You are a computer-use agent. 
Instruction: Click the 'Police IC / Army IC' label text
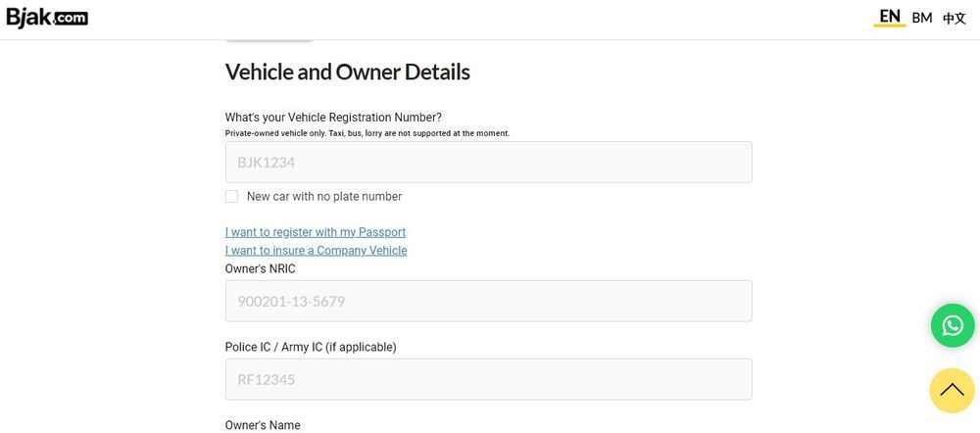[311, 347]
